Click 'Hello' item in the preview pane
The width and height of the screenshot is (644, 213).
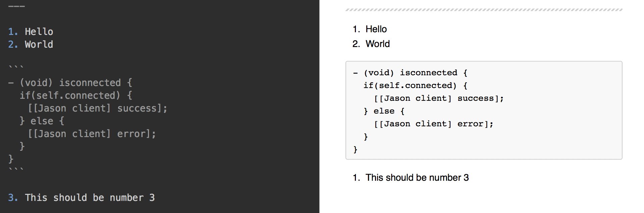(x=376, y=29)
